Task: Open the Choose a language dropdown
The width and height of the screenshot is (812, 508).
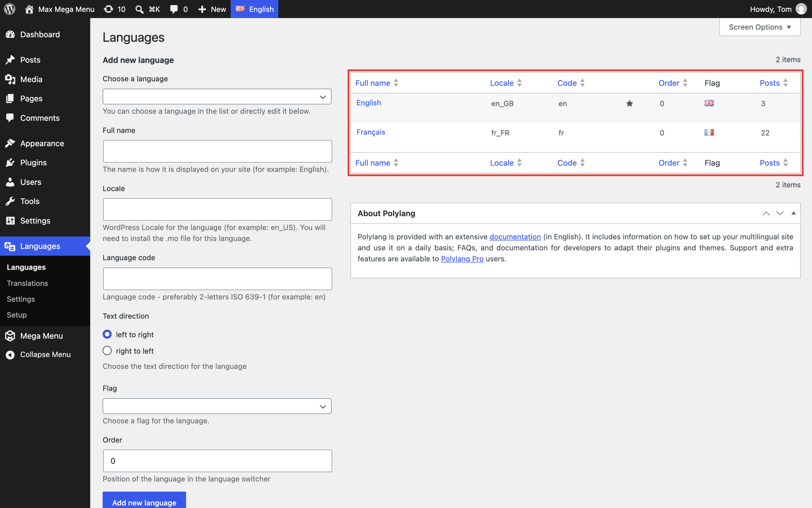Action: click(x=217, y=97)
